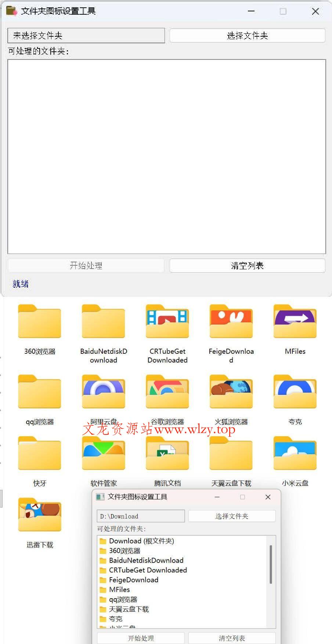Viewport: 332px width, 644px height.
Task: Click the 开始处理 button in top window
Action: [86, 266]
